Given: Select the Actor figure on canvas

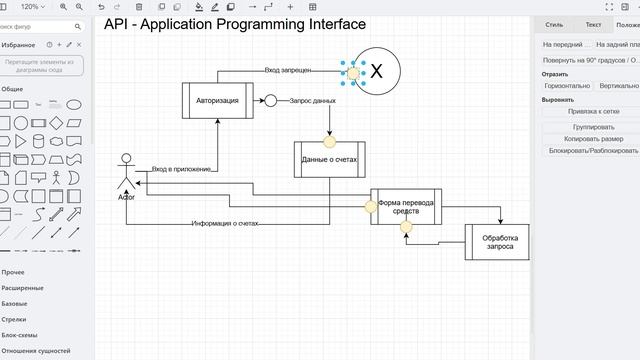Looking at the screenshot, I should [126, 172].
